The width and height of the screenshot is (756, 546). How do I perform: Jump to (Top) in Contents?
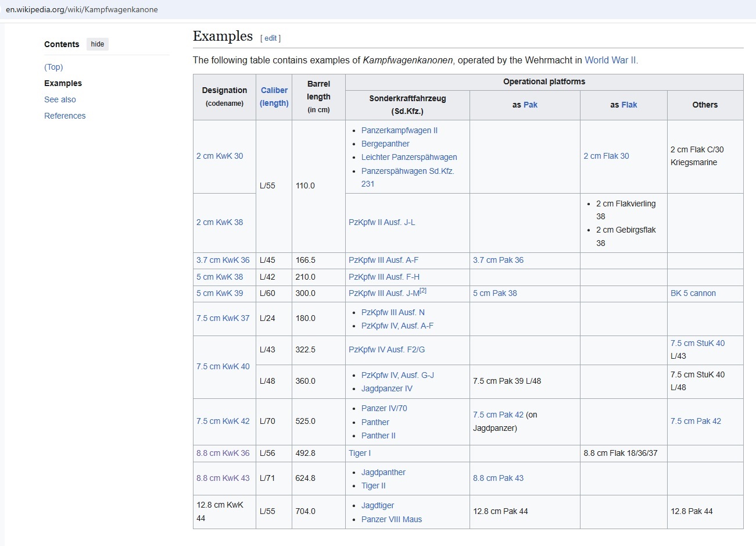tap(53, 67)
